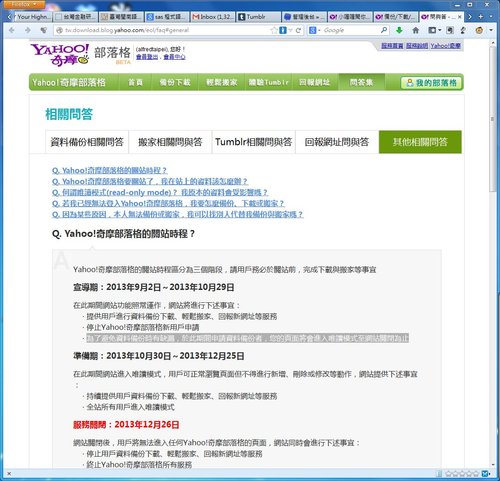Viewport: 500px width, 481px height.
Task: Click the blue add-on icon in status bar
Action: pos(486,473)
